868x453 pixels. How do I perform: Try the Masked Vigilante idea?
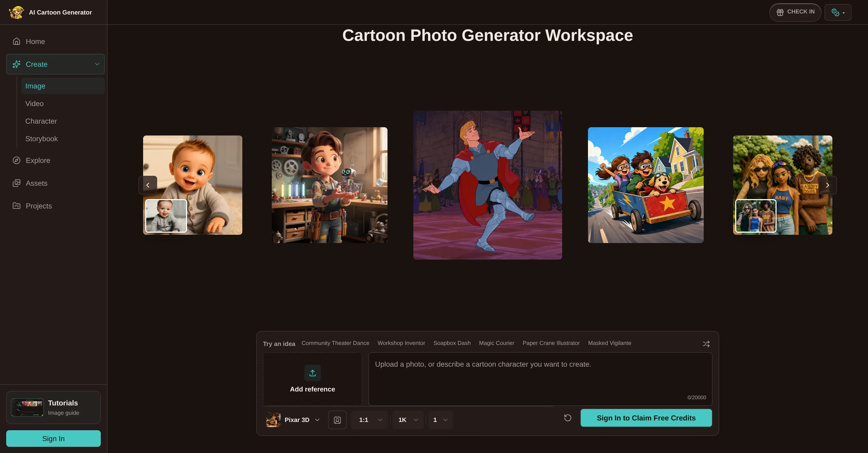[610, 343]
